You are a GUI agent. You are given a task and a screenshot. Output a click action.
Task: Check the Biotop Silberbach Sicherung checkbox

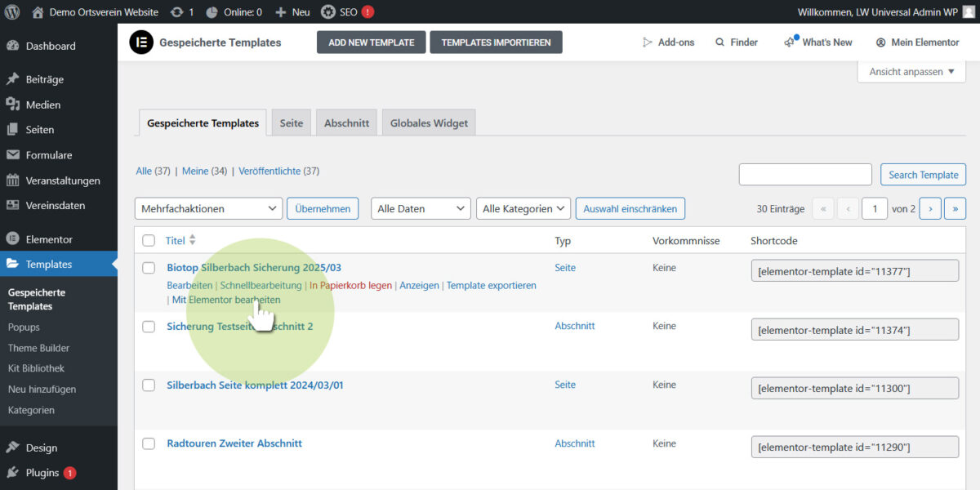pos(149,268)
